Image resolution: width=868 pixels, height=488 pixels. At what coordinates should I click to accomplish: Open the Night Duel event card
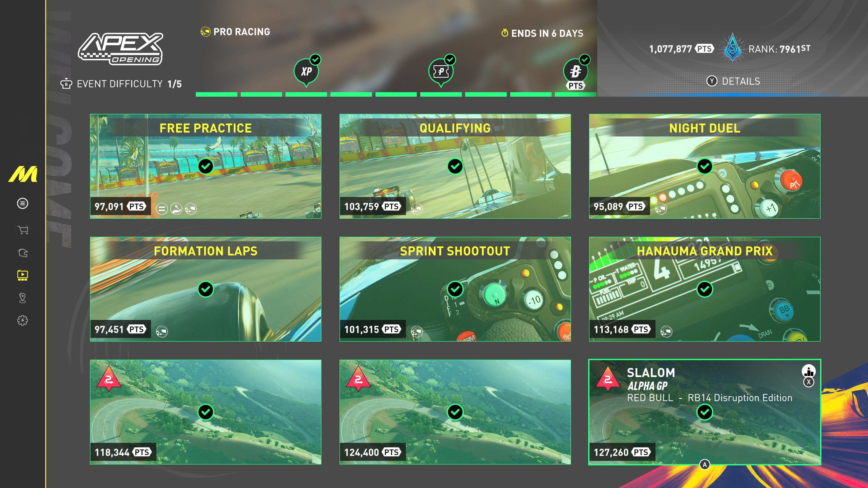(x=705, y=166)
